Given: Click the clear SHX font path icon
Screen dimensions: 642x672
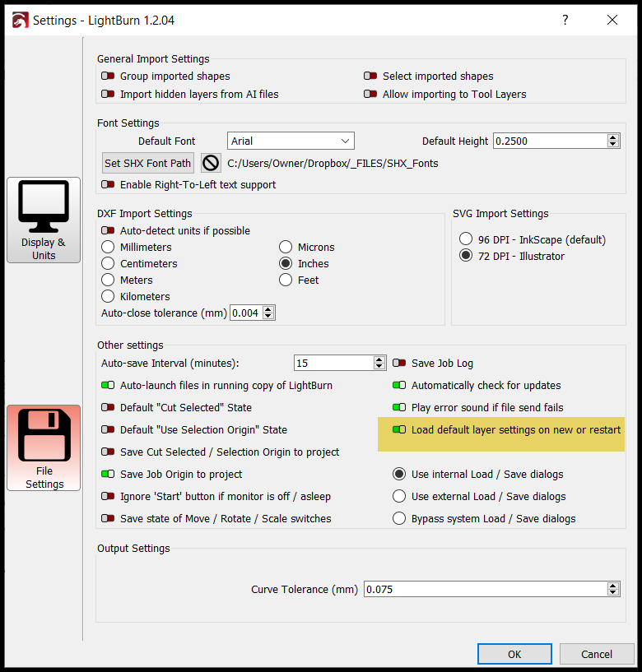Looking at the screenshot, I should (211, 164).
